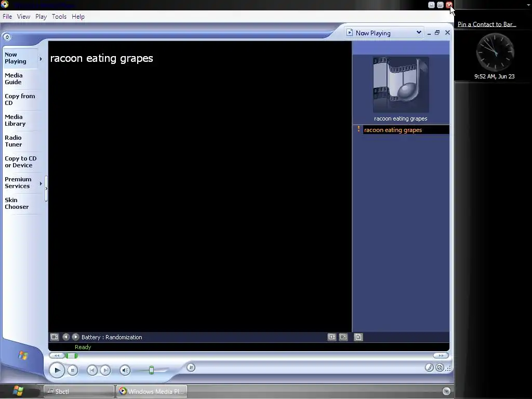
Task: Click the analog clock gadget
Action: coord(495,52)
